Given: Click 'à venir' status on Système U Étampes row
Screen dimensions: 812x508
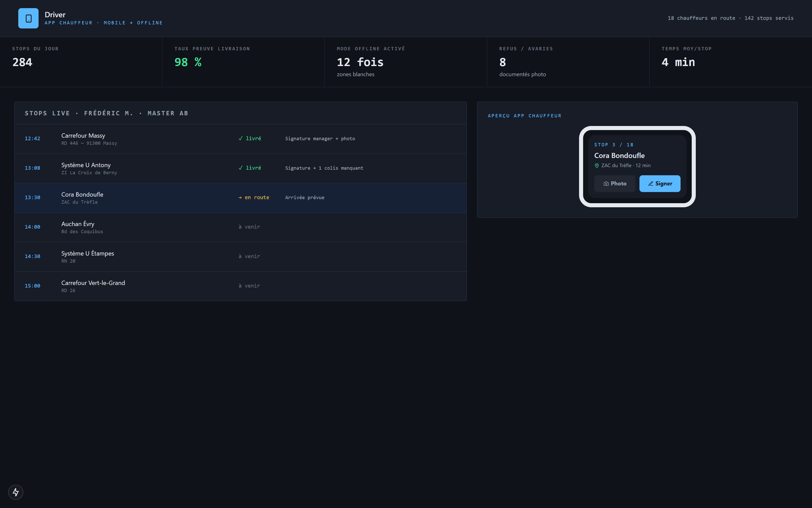Looking at the screenshot, I should [x=249, y=256].
